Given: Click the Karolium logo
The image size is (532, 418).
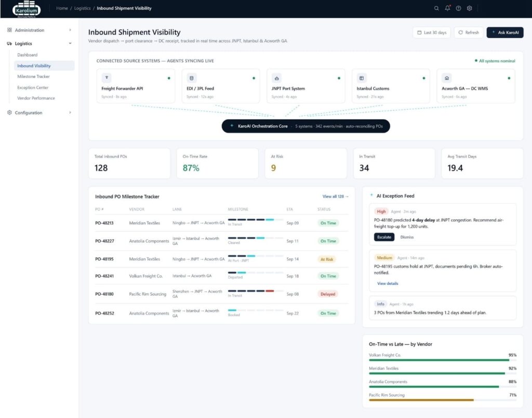Looking at the screenshot, I should tap(26, 9).
